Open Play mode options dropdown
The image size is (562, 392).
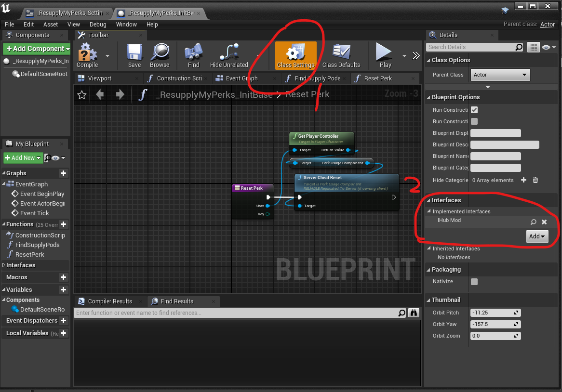click(x=404, y=56)
